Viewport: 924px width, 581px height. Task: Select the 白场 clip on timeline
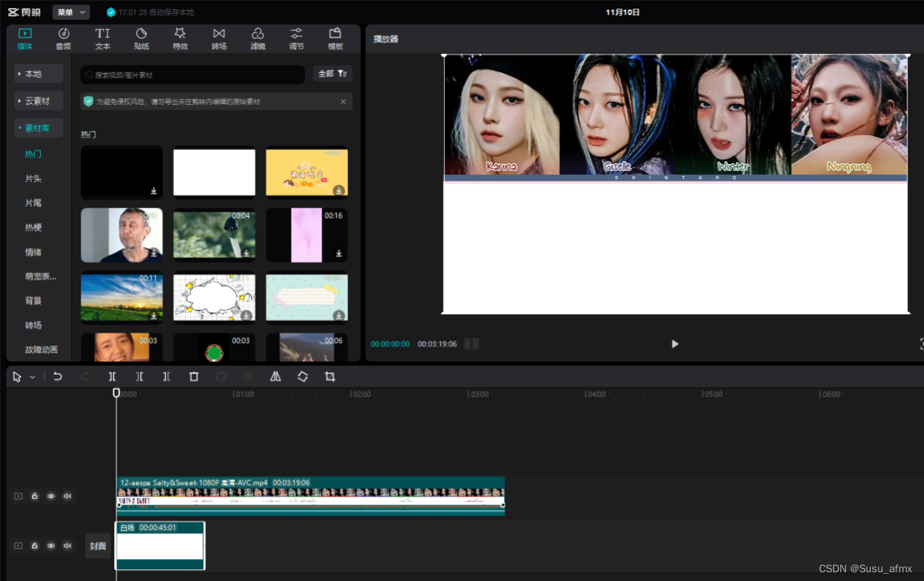(x=160, y=545)
